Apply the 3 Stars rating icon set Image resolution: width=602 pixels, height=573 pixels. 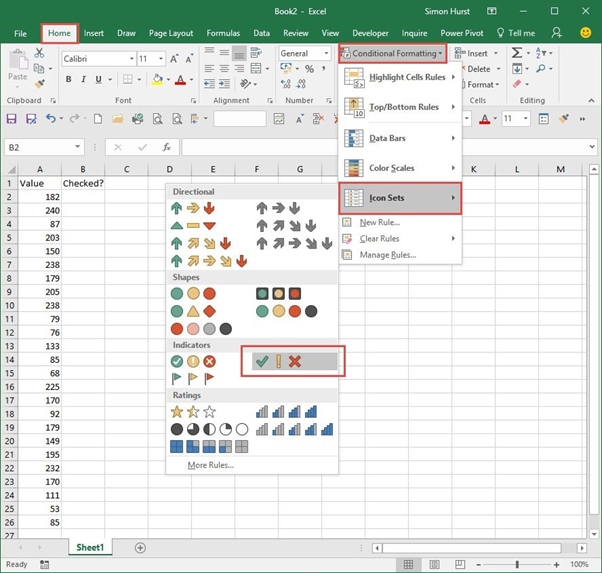tap(193, 411)
